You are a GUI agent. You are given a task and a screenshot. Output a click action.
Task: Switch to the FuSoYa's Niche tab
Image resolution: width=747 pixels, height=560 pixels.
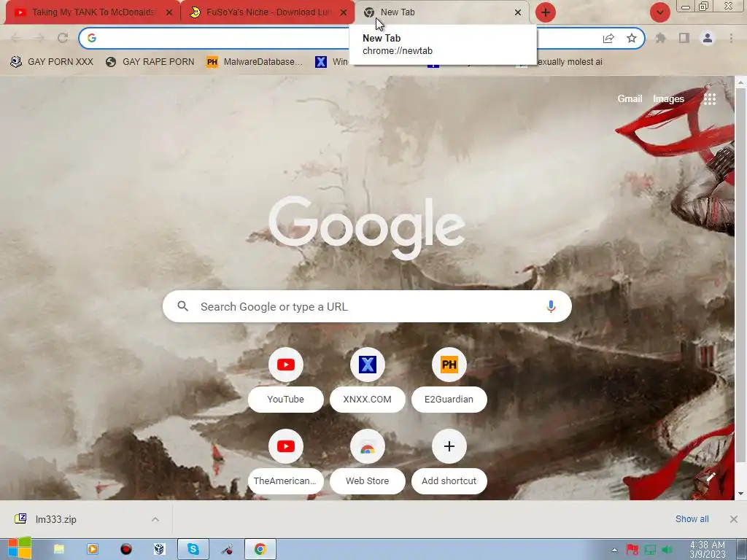tap(267, 12)
